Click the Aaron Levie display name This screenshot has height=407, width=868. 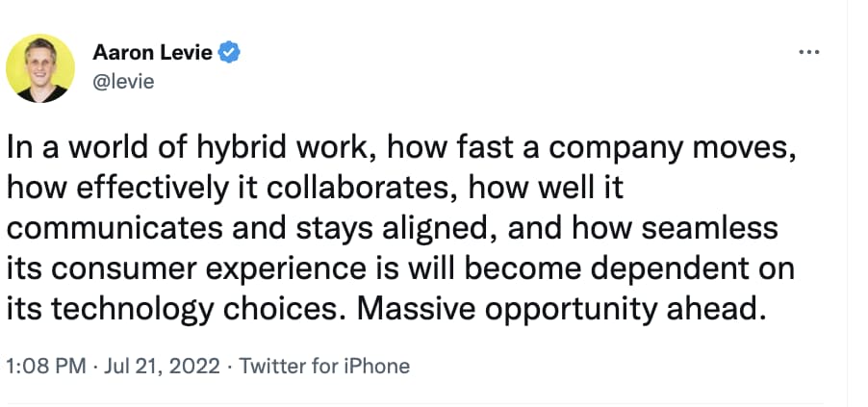(152, 53)
